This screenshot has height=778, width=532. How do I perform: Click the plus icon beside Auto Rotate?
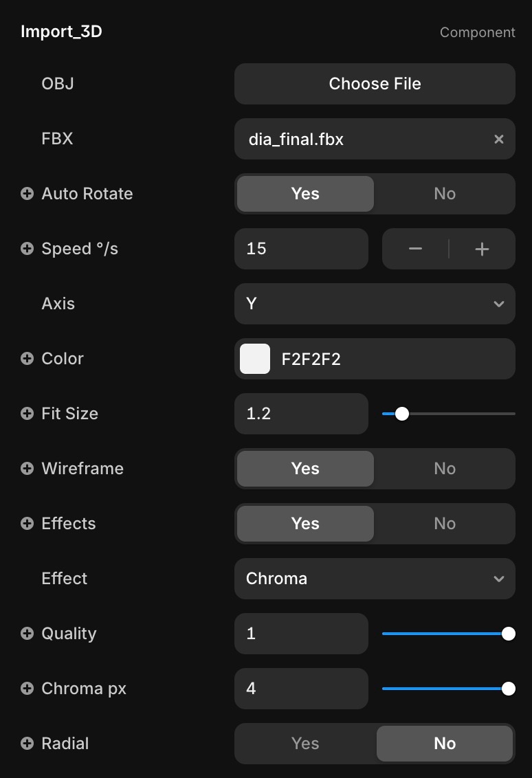coord(27,194)
